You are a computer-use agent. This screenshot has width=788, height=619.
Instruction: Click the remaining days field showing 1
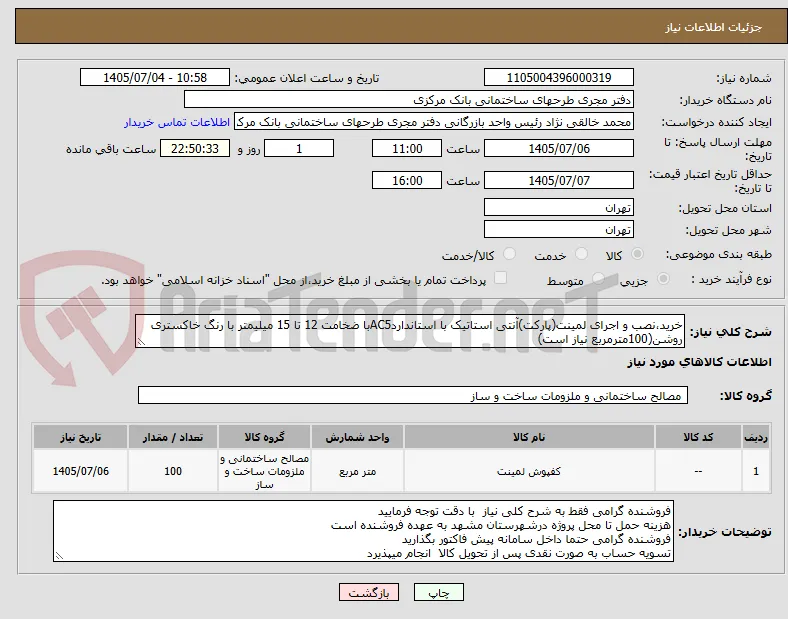pyautogui.click(x=299, y=149)
